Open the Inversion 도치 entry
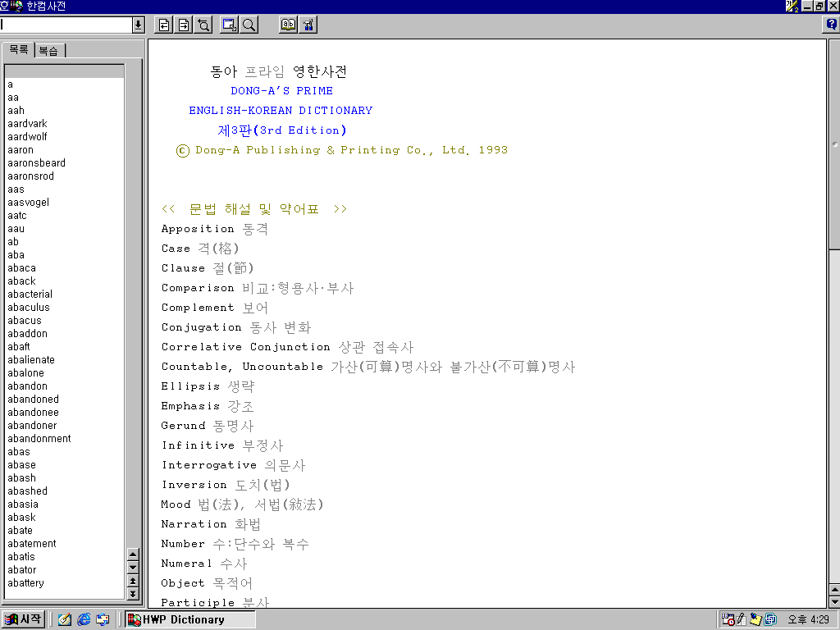The image size is (840, 630). click(226, 485)
